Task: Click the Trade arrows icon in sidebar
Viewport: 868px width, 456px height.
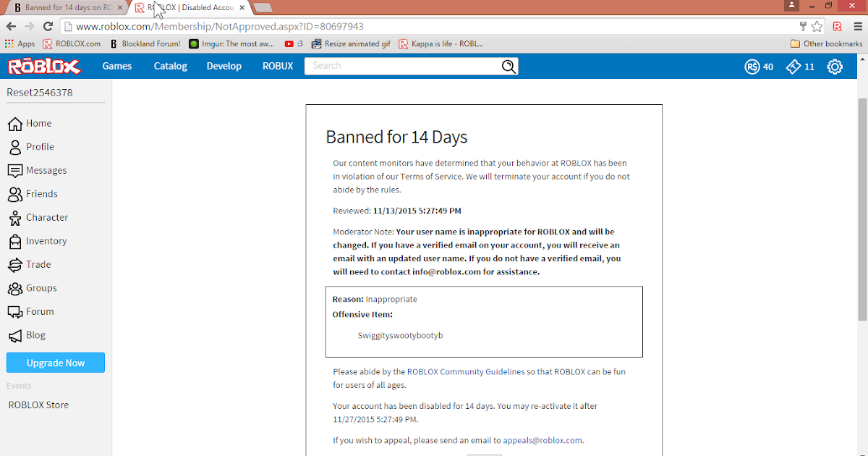Action: 14,265
